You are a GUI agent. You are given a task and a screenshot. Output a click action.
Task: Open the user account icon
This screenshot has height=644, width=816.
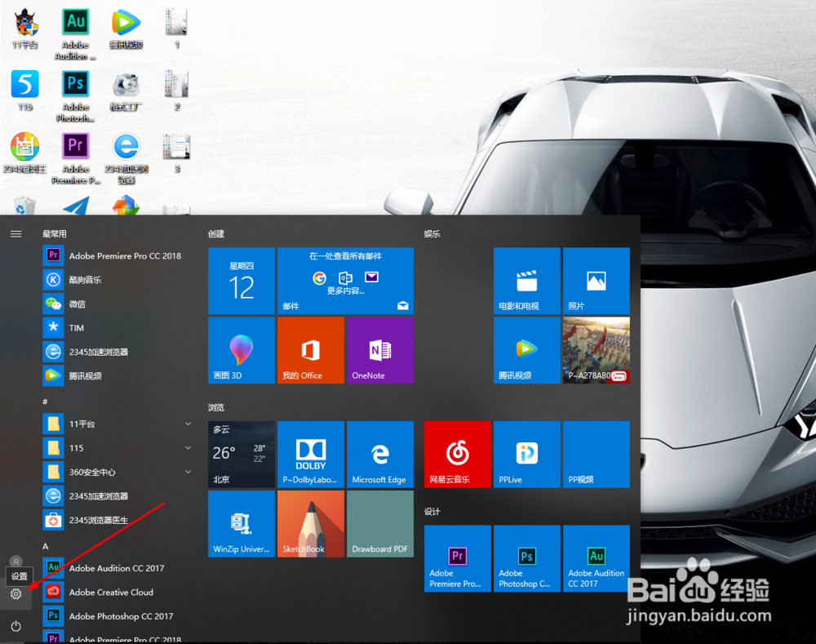tap(16, 561)
